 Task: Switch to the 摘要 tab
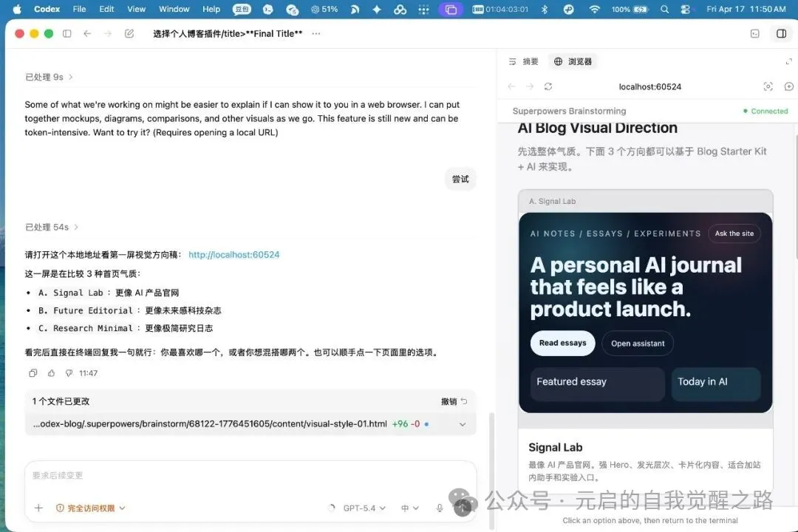523,61
